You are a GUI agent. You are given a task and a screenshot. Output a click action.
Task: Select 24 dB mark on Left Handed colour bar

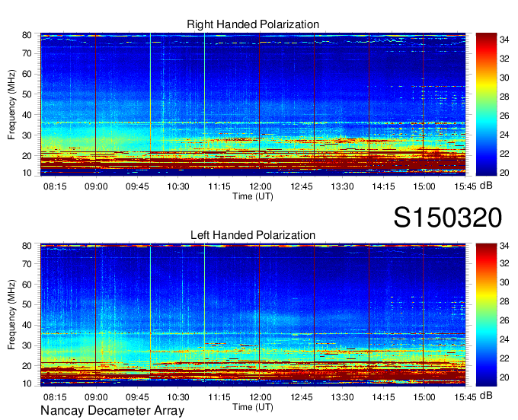pos(504,339)
